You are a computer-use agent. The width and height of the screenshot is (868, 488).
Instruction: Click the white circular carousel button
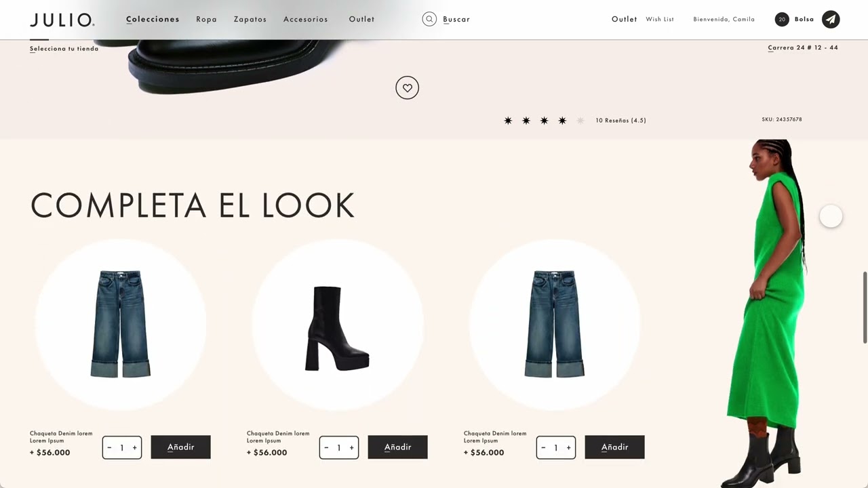[831, 216]
